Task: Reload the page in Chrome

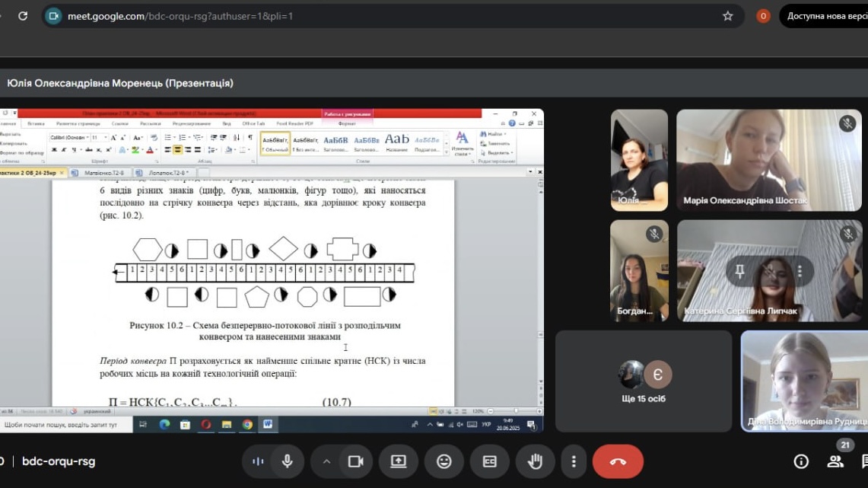Action: point(23,16)
